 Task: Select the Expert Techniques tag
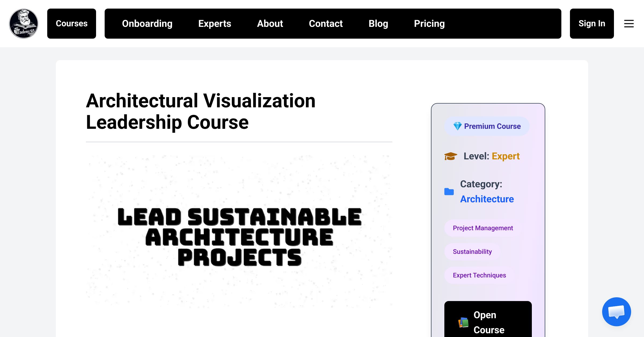[x=479, y=275]
